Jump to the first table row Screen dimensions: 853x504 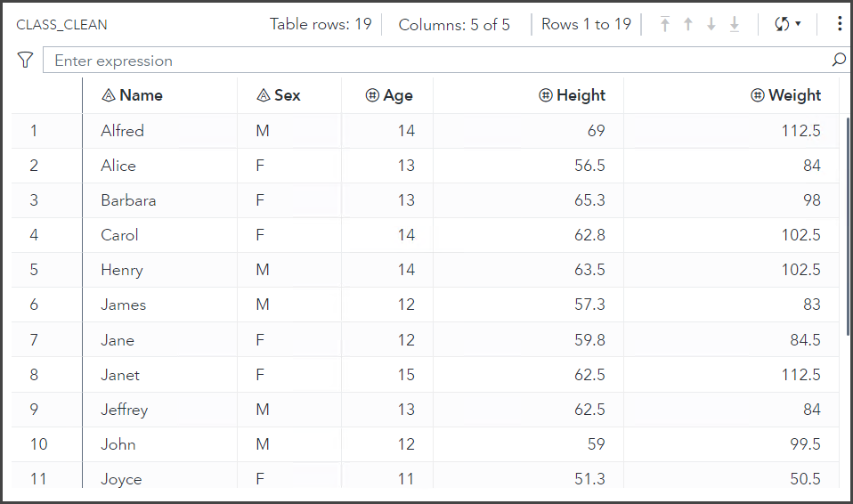tap(665, 25)
